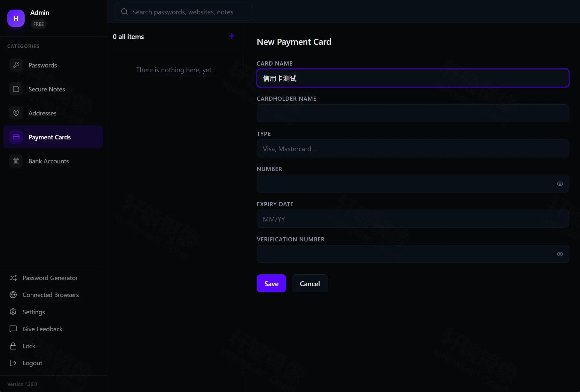Viewport: 580px width, 392px height.
Task: Click the Secure Notes file icon
Action: click(16, 89)
